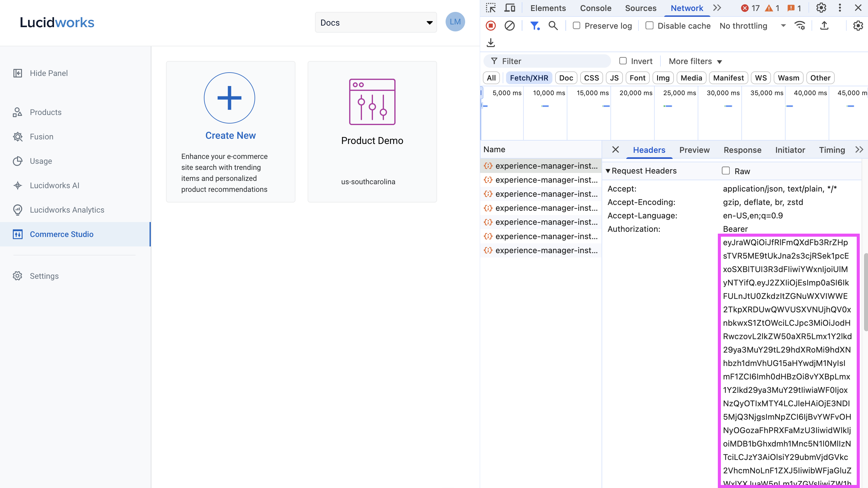This screenshot has width=868, height=488.
Task: Click in the network Filter field
Action: [547, 61]
